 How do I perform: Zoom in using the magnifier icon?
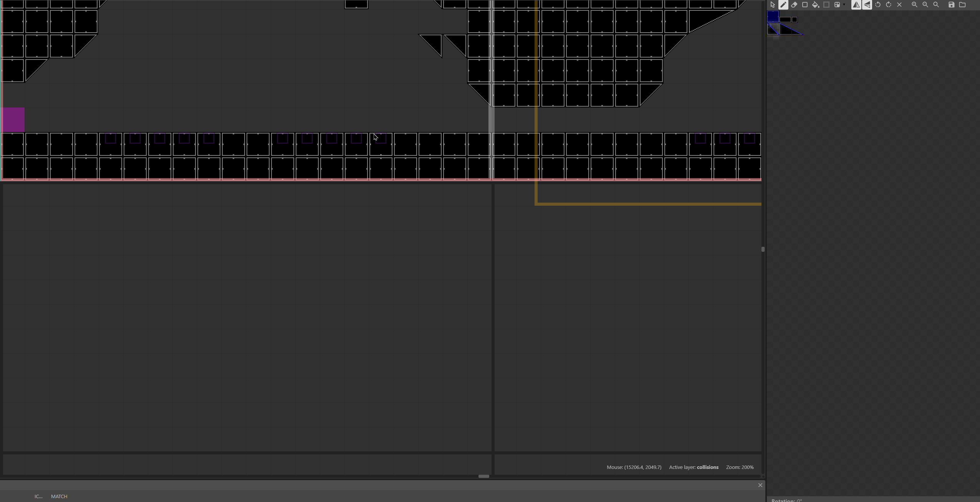point(914,5)
